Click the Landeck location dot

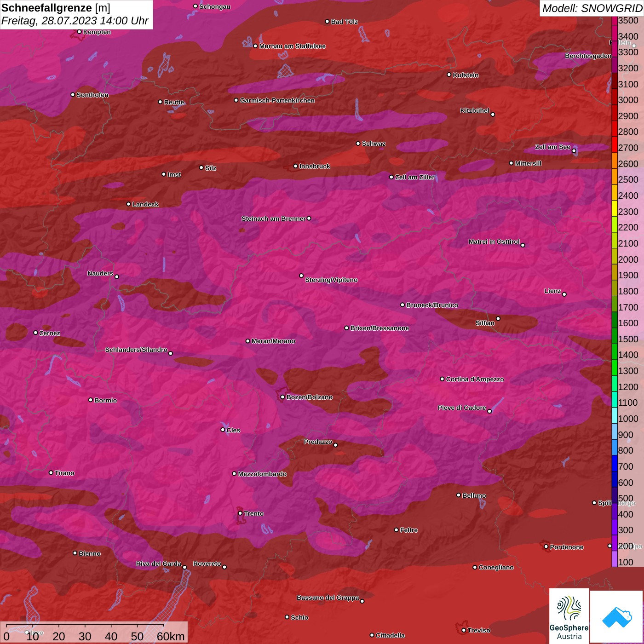click(128, 204)
